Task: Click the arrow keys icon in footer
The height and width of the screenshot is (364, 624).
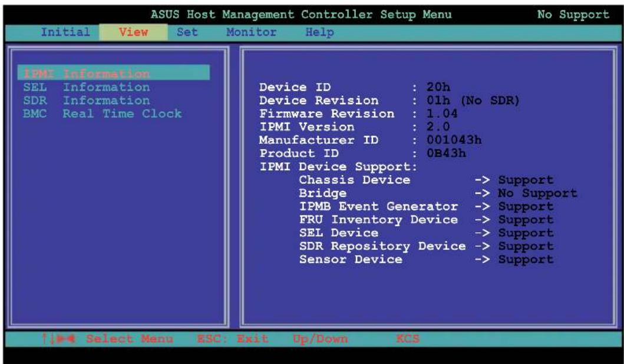Action: point(59,339)
